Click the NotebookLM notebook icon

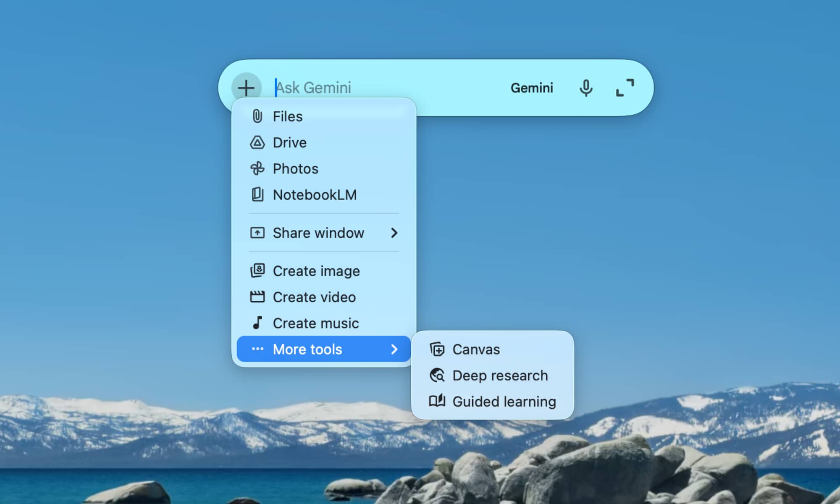(257, 194)
